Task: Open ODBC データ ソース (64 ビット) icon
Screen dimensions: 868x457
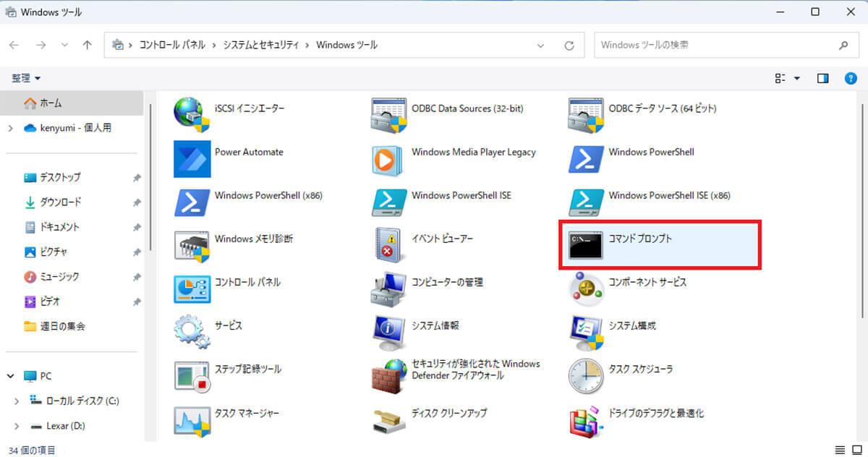Action: [x=586, y=116]
